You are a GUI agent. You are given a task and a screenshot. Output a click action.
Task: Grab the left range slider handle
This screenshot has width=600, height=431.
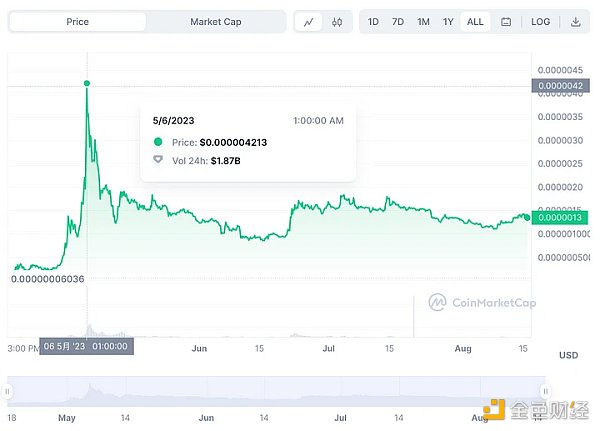click(x=10, y=390)
